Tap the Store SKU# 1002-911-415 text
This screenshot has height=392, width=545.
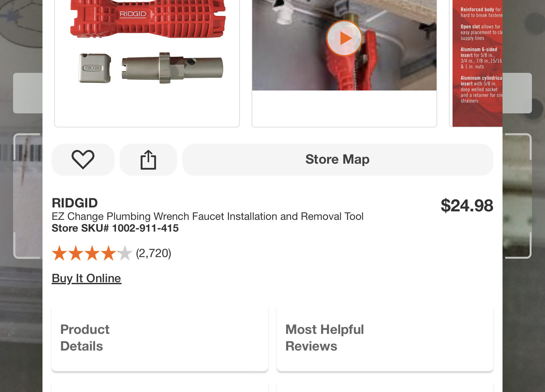coord(115,228)
